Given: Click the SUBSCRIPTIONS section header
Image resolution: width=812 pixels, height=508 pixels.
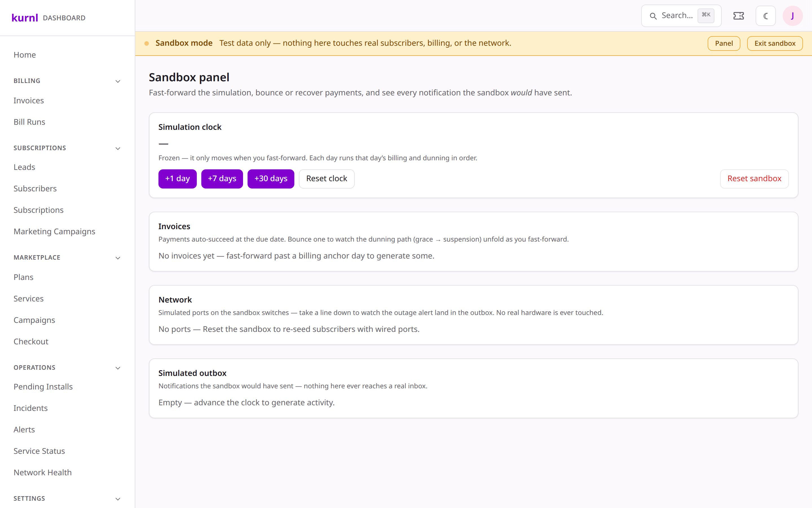Looking at the screenshot, I should tap(39, 148).
